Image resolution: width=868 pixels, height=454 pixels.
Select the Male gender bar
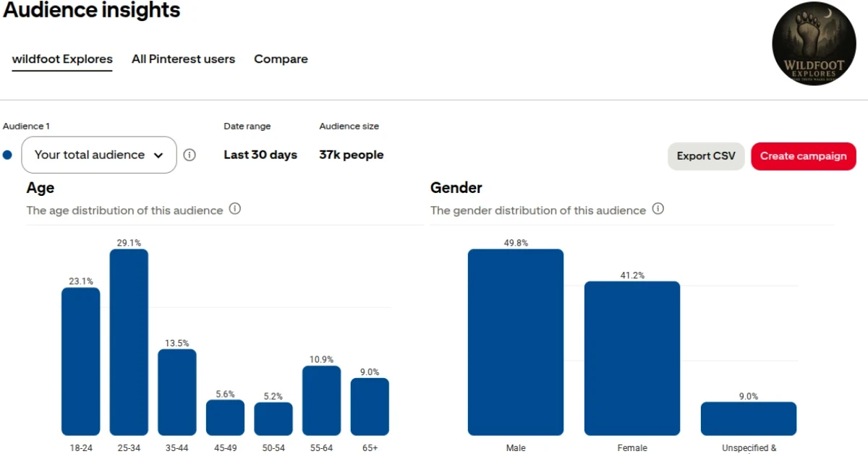click(516, 342)
